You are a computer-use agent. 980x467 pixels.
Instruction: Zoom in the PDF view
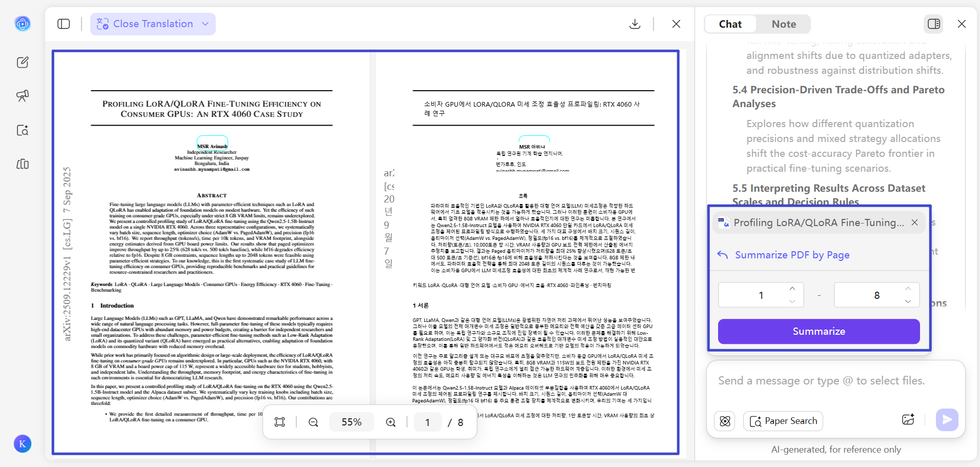pyautogui.click(x=391, y=422)
